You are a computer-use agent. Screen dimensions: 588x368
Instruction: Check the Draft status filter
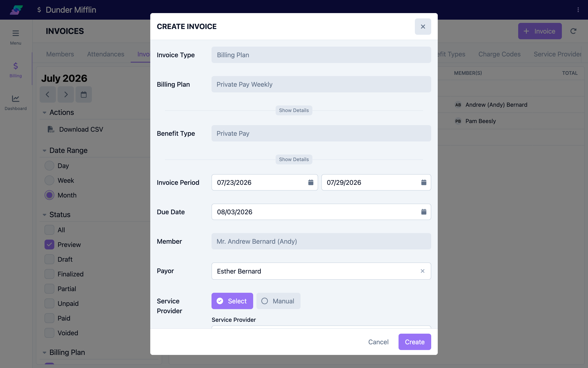(49, 259)
